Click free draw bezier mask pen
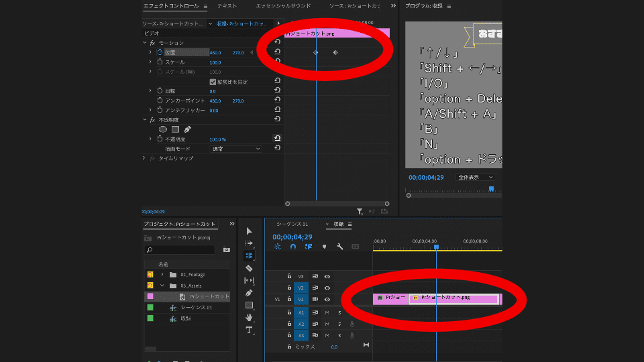This screenshot has width=644, height=362. (187, 129)
